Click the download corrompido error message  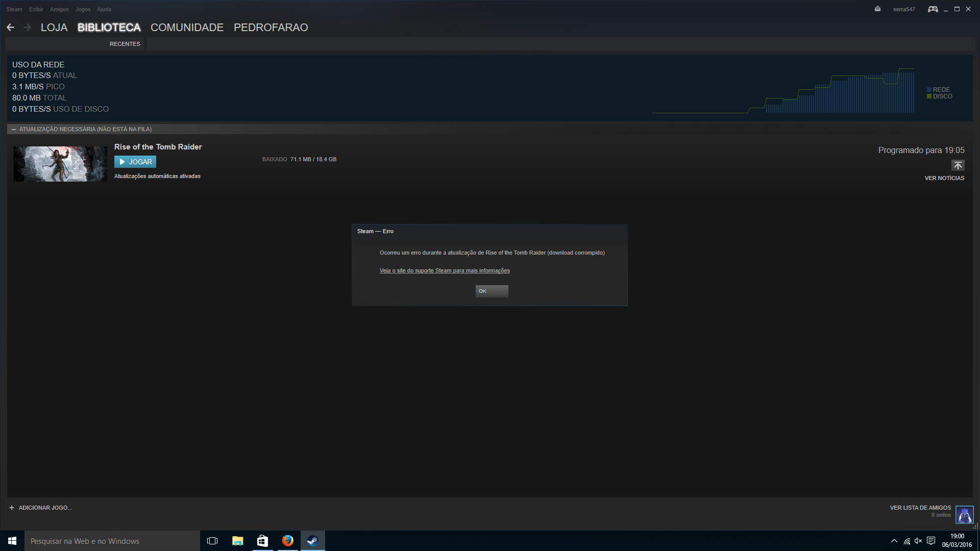(x=492, y=253)
